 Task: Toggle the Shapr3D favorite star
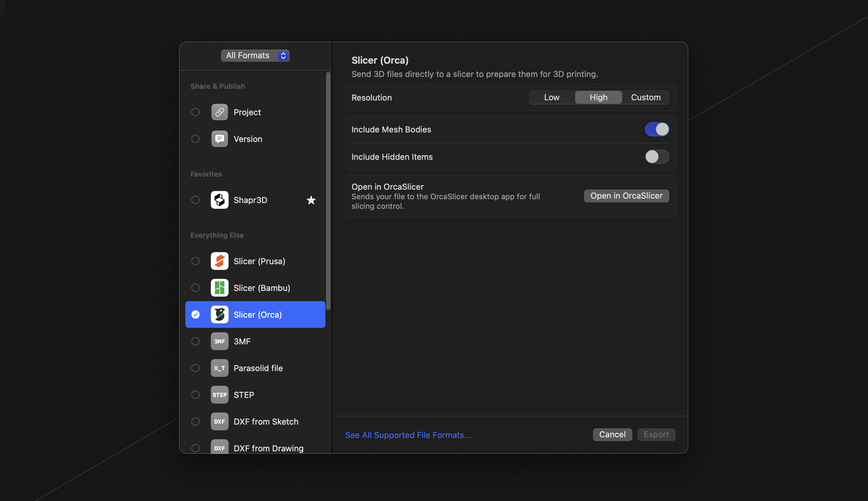[311, 200]
